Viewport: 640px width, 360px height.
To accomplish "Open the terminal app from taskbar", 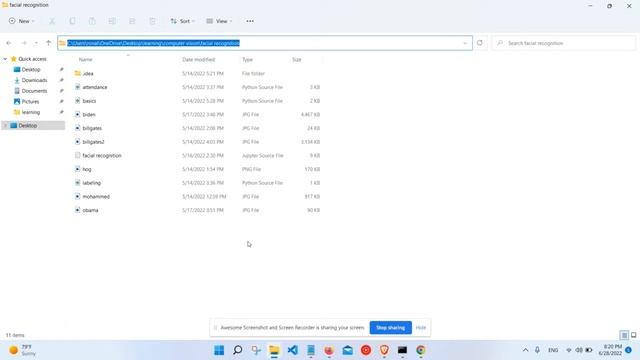I will [402, 350].
